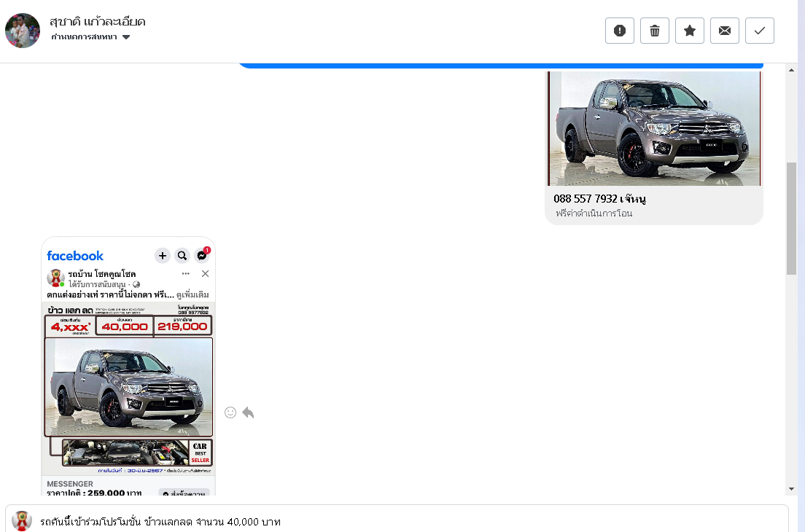Click contact name สุชาติ แก้วละเอียด
Image resolution: width=805 pixels, height=532 pixels.
click(97, 21)
